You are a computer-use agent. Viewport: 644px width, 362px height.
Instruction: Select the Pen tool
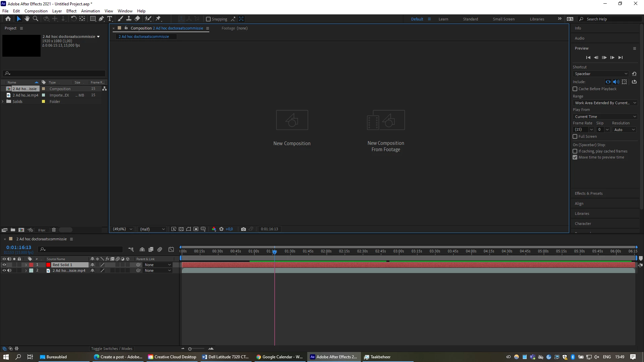[101, 19]
